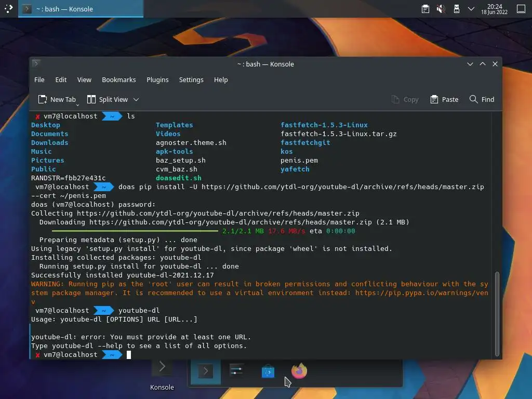Image resolution: width=532 pixels, height=399 pixels.
Task: Click the apk-tools directory name
Action: (x=175, y=151)
